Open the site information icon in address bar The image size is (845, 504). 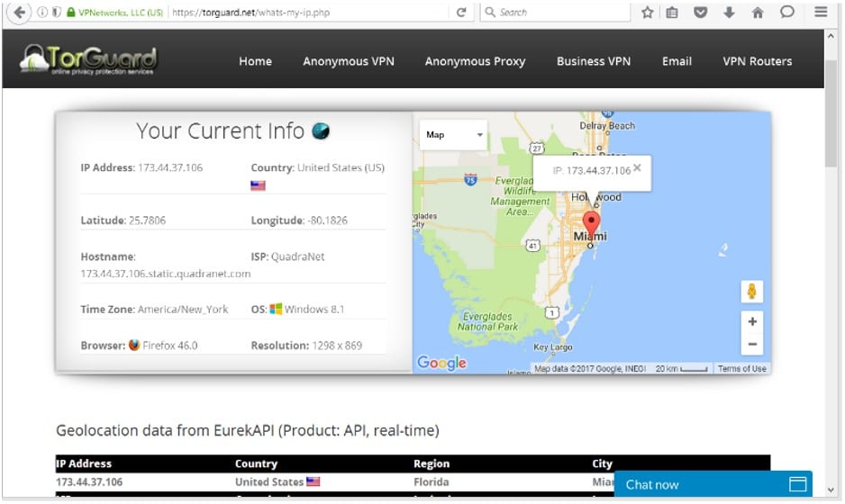[x=42, y=12]
